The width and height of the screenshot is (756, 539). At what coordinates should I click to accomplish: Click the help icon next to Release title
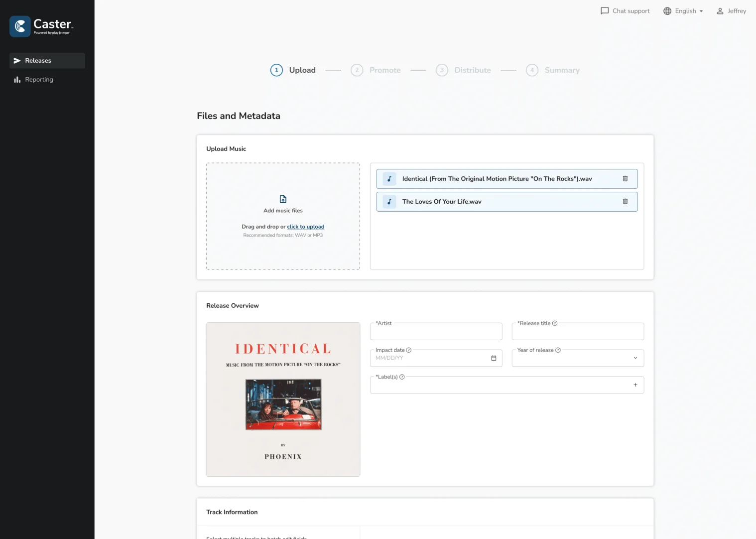[x=554, y=323]
